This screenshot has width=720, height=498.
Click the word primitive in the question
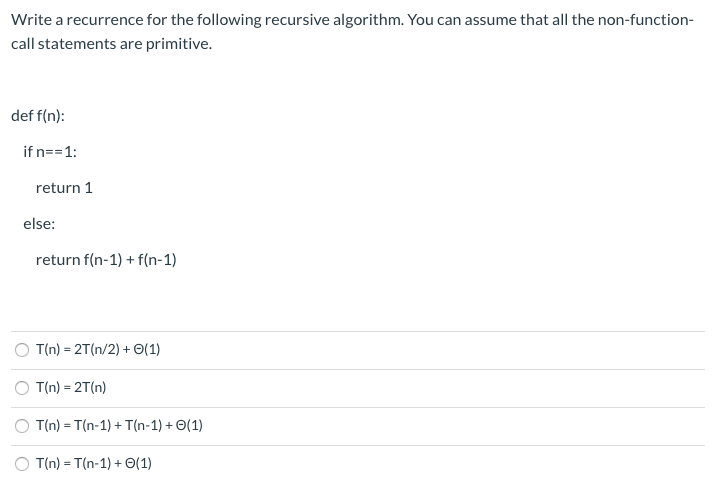tap(179, 44)
